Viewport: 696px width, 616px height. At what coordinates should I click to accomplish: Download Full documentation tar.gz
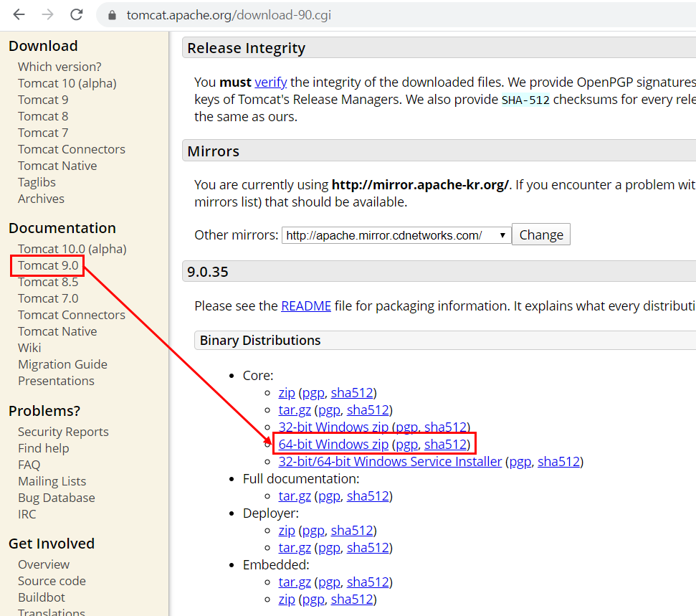point(295,496)
